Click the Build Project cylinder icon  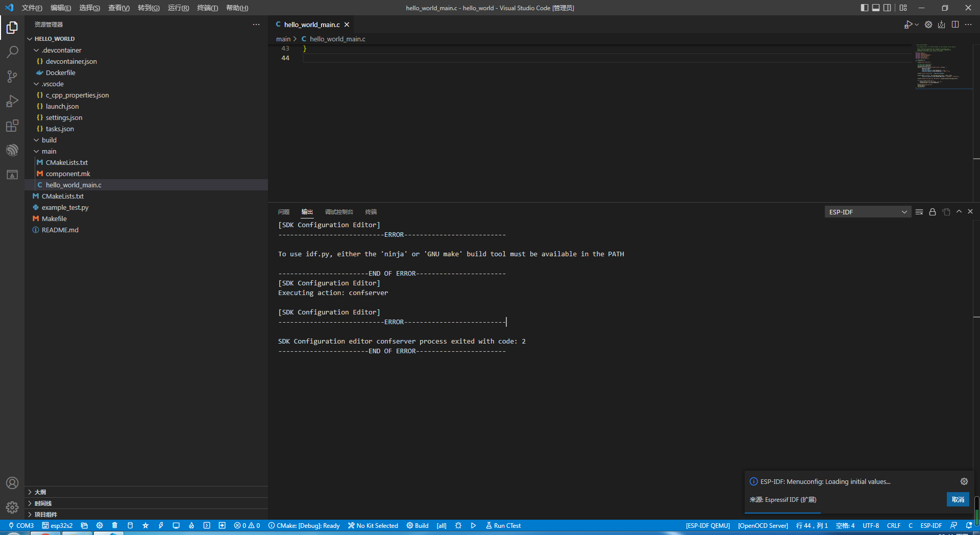coord(130,525)
